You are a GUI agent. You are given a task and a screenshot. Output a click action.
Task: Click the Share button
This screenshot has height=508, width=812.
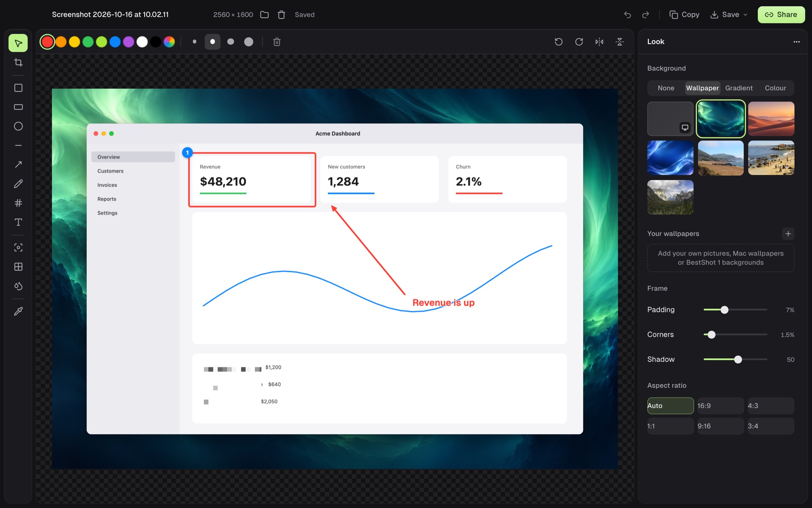(781, 15)
